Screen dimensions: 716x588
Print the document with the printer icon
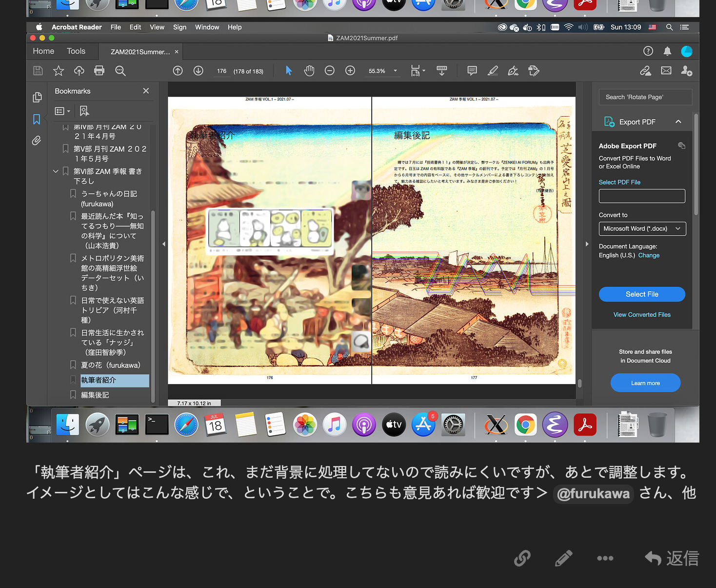point(99,71)
